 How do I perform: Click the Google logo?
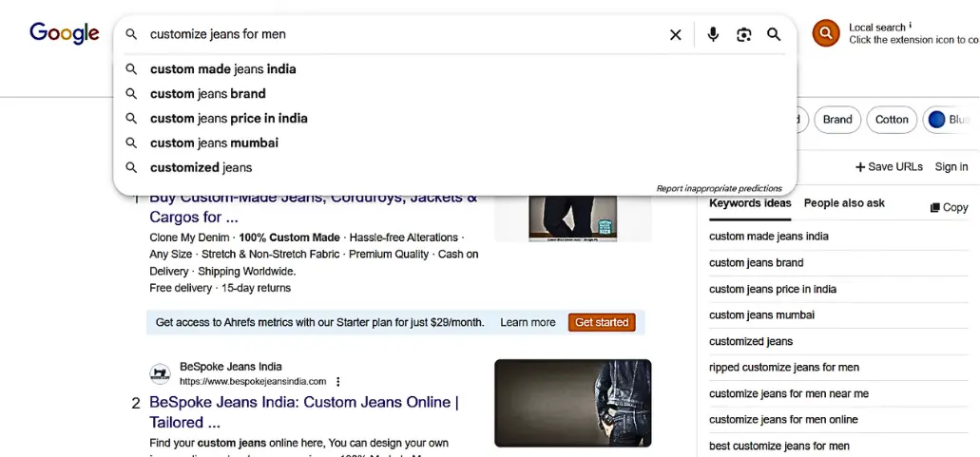coord(65,33)
